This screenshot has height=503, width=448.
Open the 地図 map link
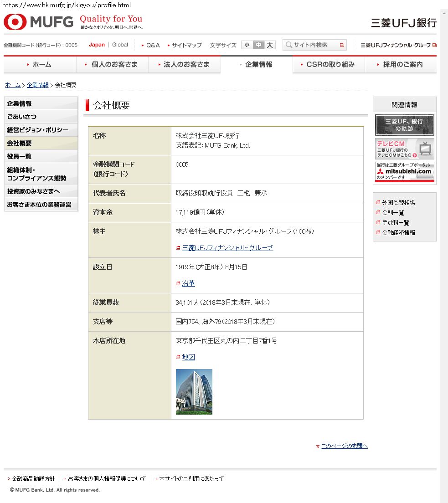tap(188, 357)
